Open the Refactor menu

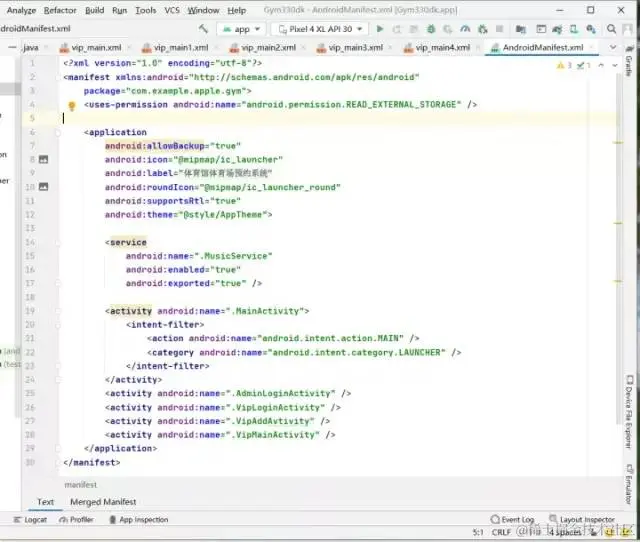(60, 10)
